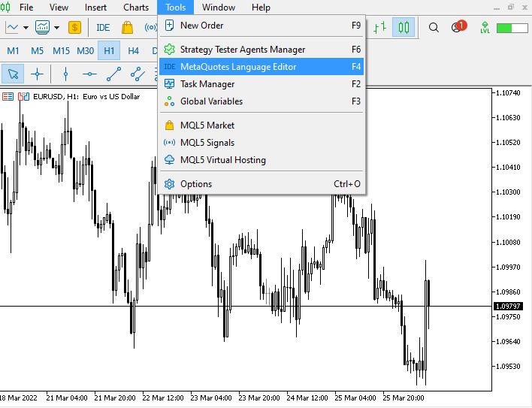Select Options in the Tools menu

pos(196,184)
